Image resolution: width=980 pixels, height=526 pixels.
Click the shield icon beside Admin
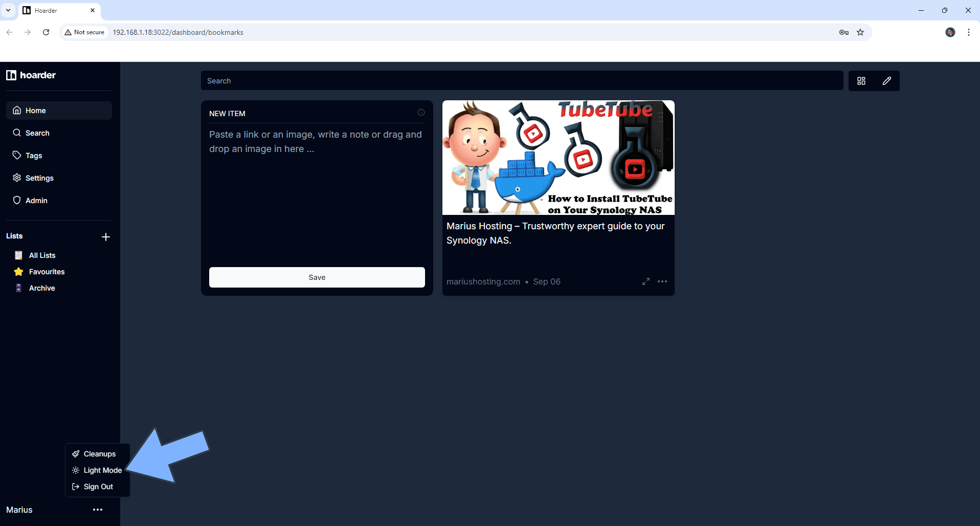17,200
